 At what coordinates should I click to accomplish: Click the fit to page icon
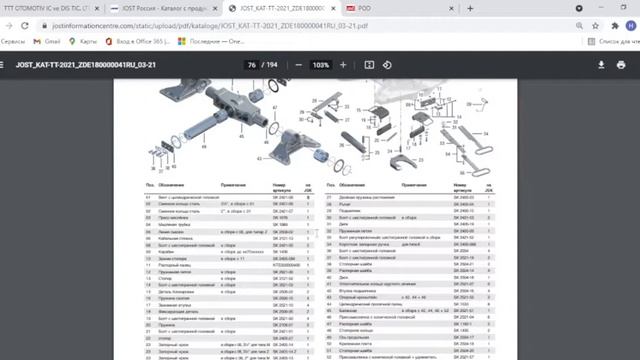pos(369,65)
